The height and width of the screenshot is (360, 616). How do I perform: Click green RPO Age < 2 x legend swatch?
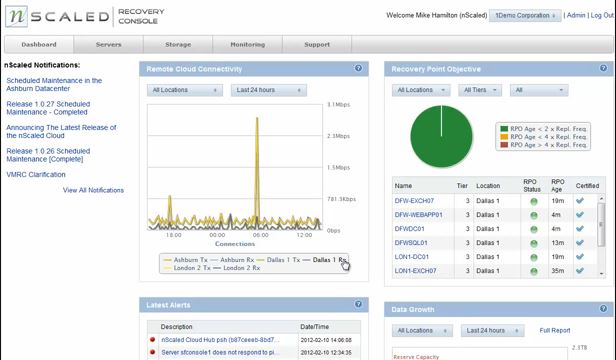tap(504, 129)
